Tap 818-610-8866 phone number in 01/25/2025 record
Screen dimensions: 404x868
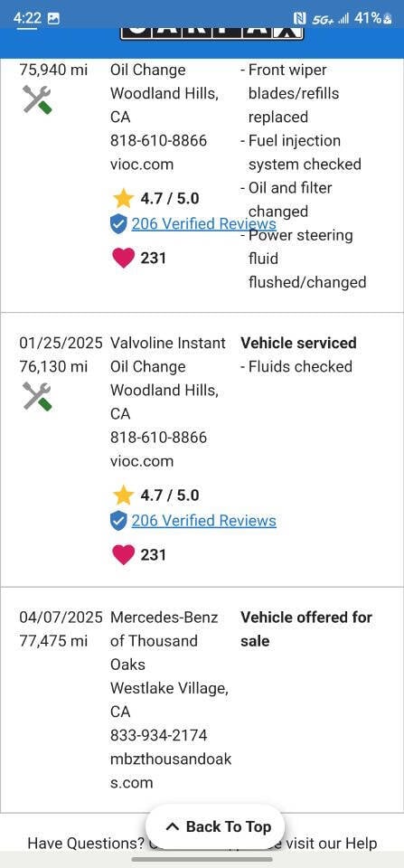click(159, 438)
